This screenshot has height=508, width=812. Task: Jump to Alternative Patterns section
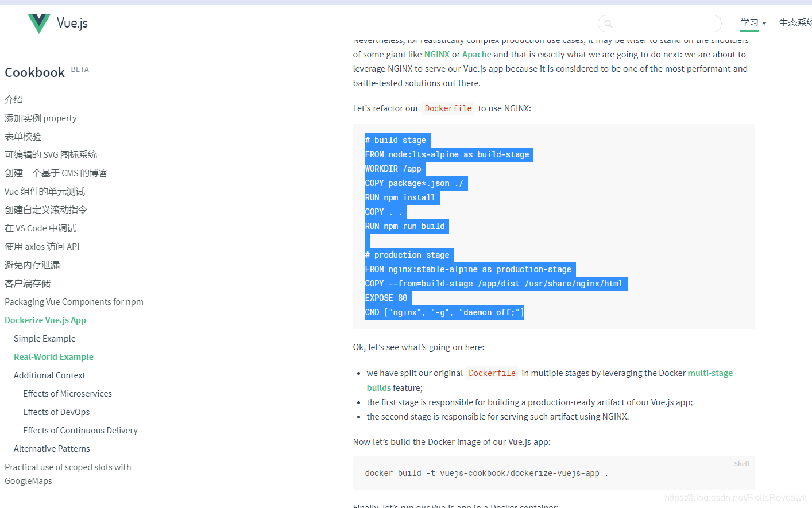(52, 449)
